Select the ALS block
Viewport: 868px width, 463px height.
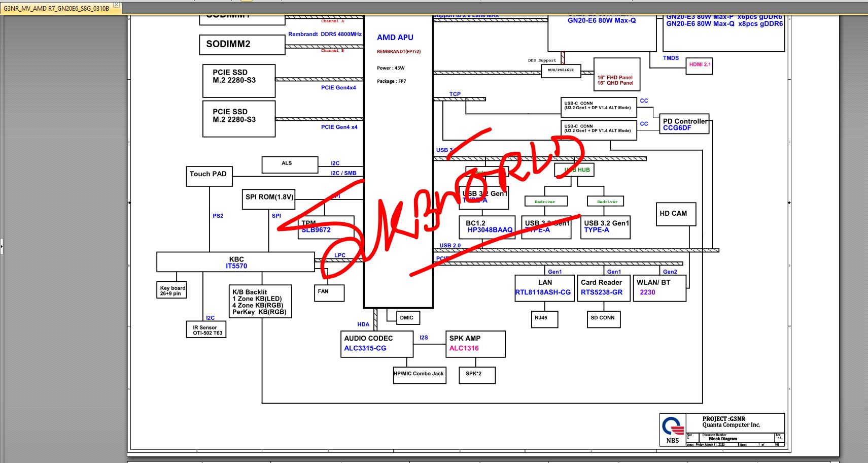pos(290,164)
